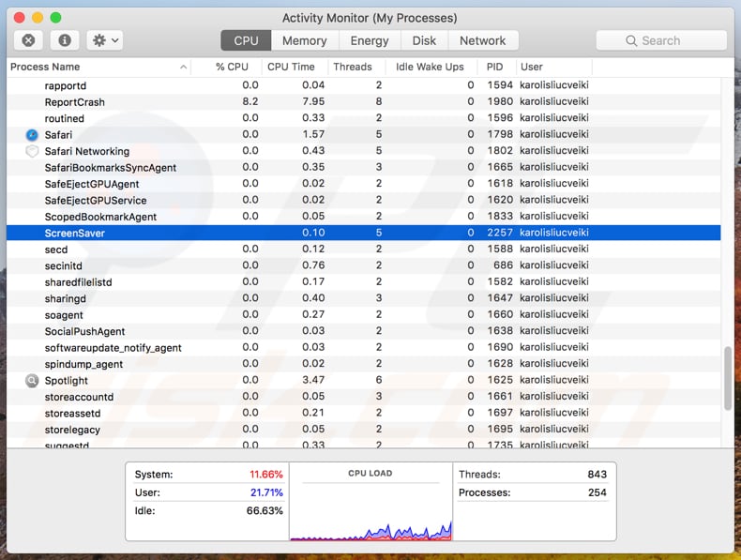Click the magnifier icon in Search field
The width and height of the screenshot is (741, 560).
631,40
